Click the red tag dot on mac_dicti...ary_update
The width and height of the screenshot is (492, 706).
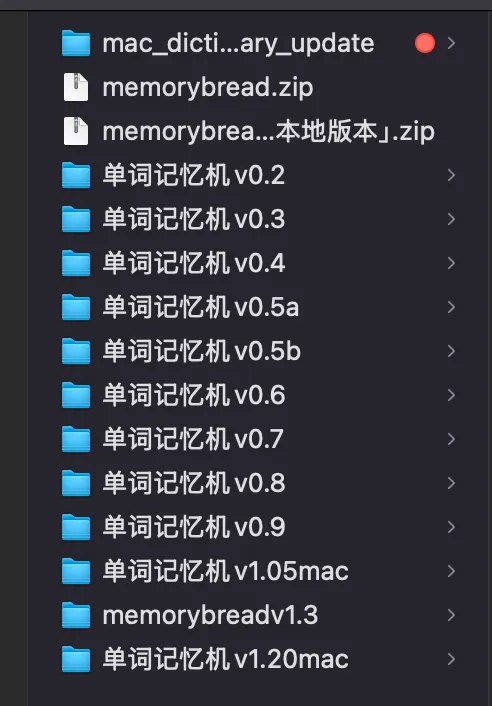tap(424, 43)
